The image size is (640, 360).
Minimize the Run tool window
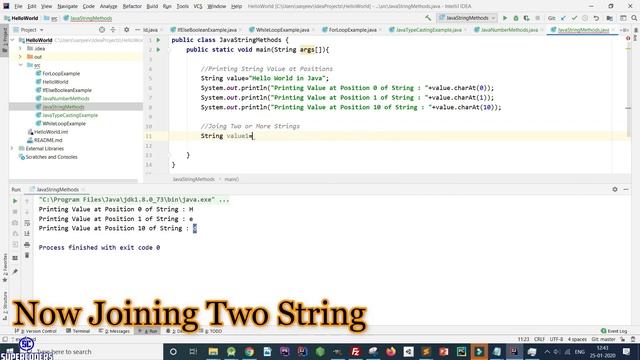(x=626, y=189)
